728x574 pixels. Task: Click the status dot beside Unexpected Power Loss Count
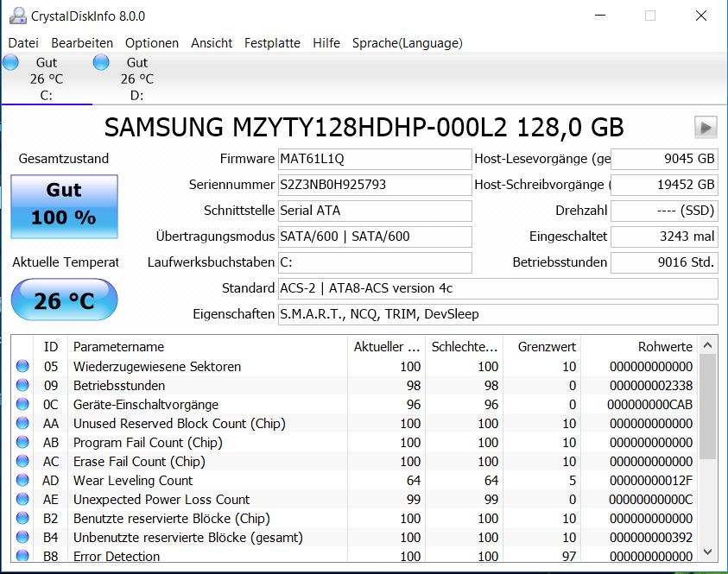point(22,500)
